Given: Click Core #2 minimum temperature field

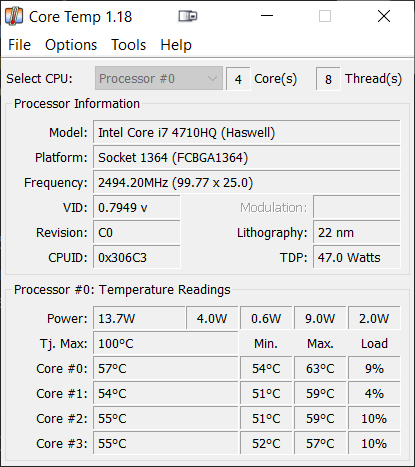Looking at the screenshot, I should (266, 418).
